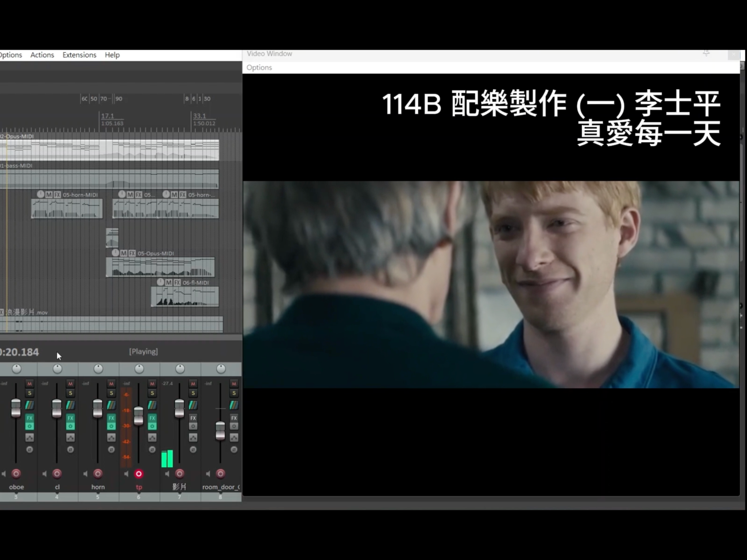Mute the 06-fl-MIDI item
The image size is (747, 560).
pos(169,282)
